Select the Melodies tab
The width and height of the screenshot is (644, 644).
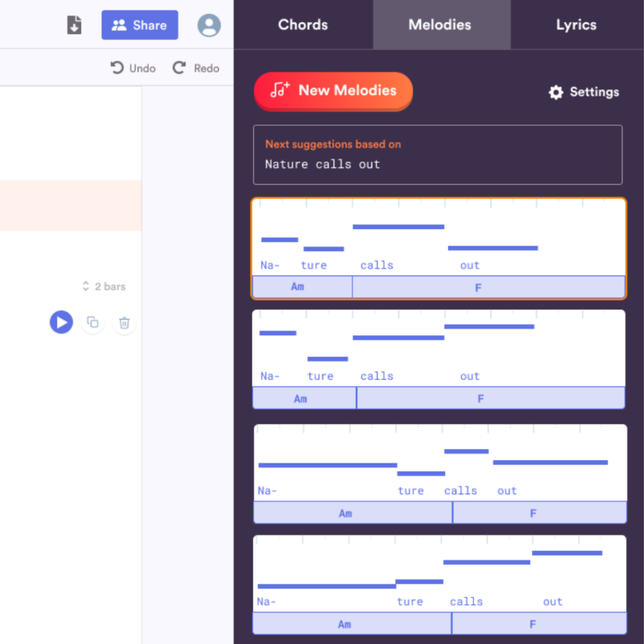pos(440,25)
